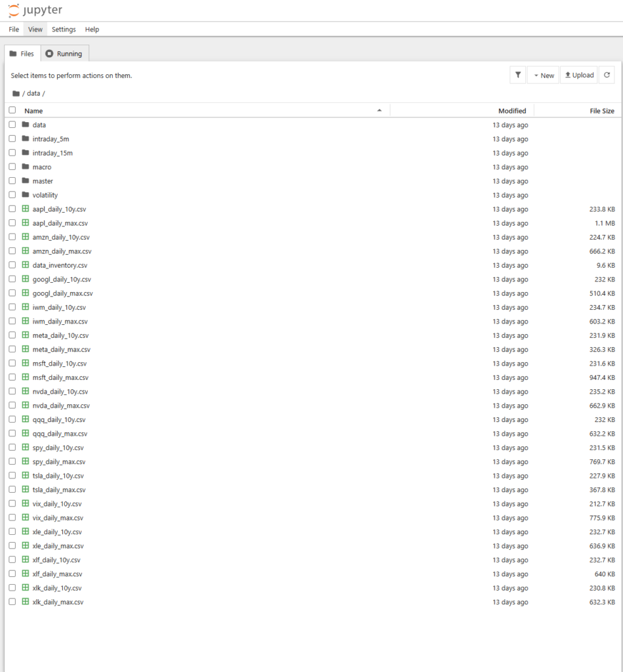Viewport: 623px width, 672px height.
Task: Open the xle_daily_10y.csv file
Action: (57, 532)
